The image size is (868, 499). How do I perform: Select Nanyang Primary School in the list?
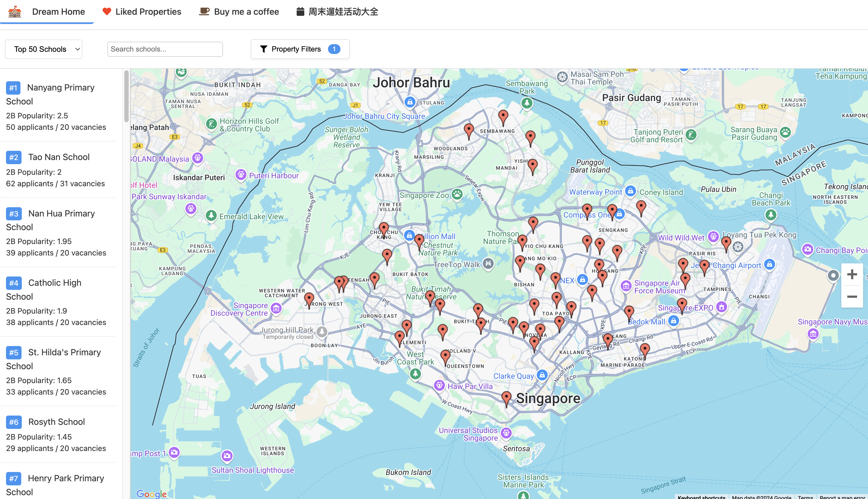[x=58, y=106]
